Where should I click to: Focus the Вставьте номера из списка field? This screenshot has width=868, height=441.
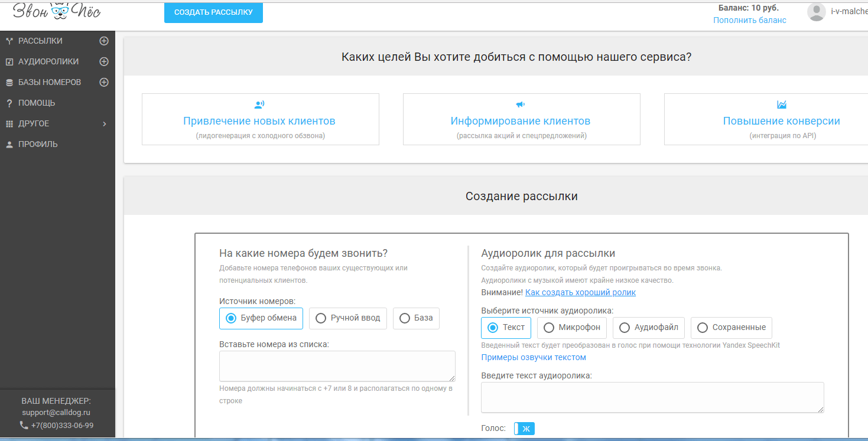[x=337, y=366]
